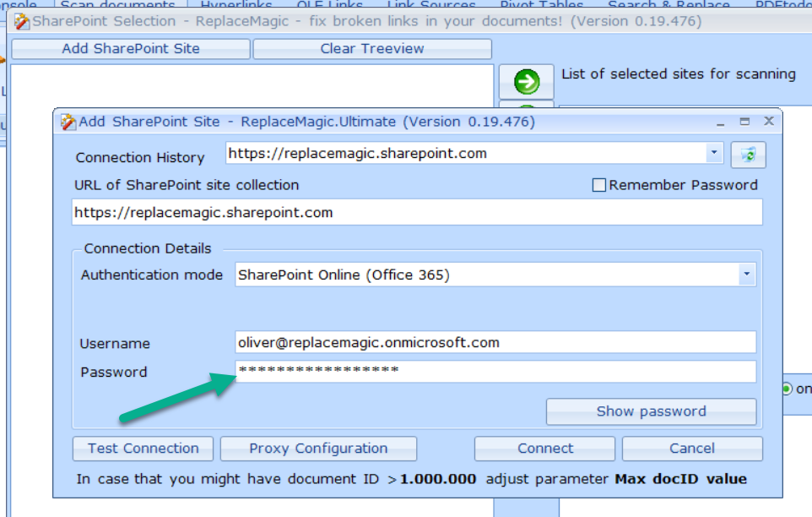Maximize the Add SharePoint Site dialog
This screenshot has height=517, width=812.
tap(744, 122)
